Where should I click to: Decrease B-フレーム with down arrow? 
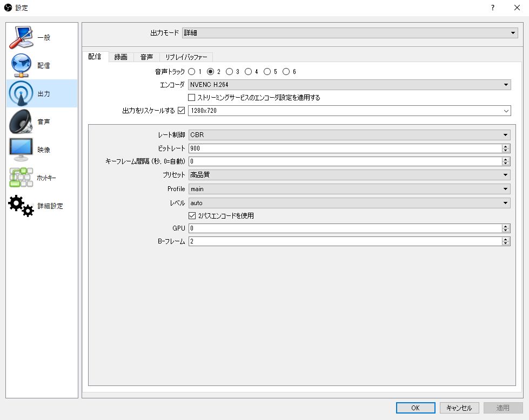coord(505,243)
